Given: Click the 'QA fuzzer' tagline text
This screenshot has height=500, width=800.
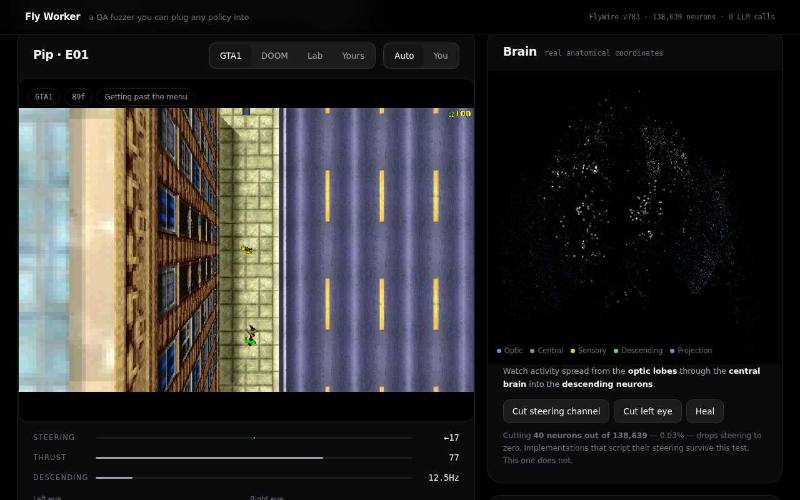Looking at the screenshot, I should click(x=169, y=17).
